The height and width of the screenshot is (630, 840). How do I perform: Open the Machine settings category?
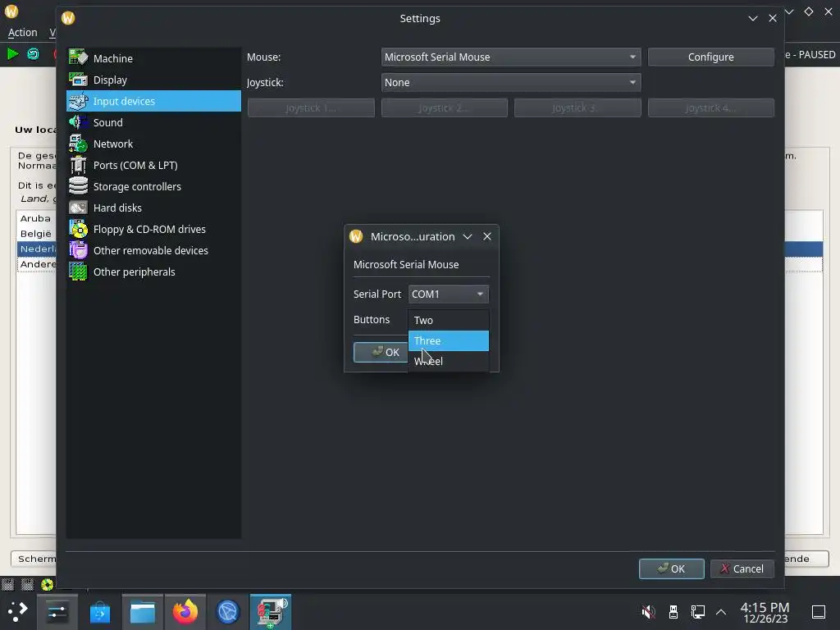click(153, 58)
